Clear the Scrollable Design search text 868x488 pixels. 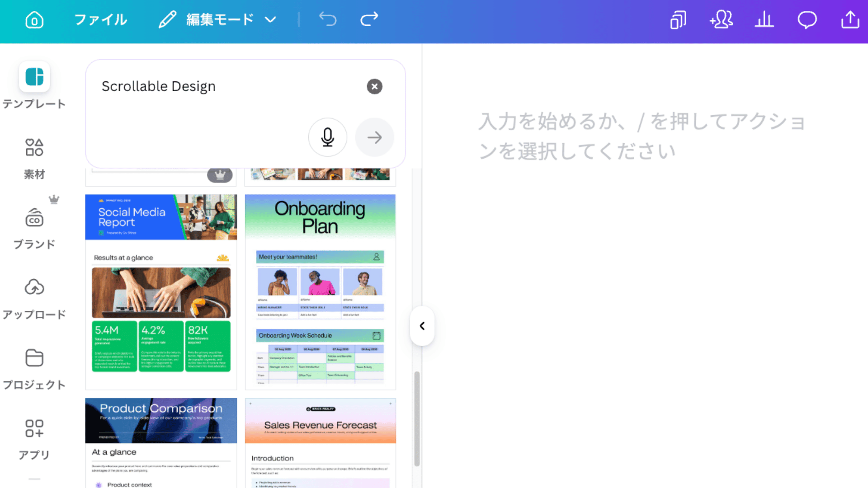[x=374, y=86]
